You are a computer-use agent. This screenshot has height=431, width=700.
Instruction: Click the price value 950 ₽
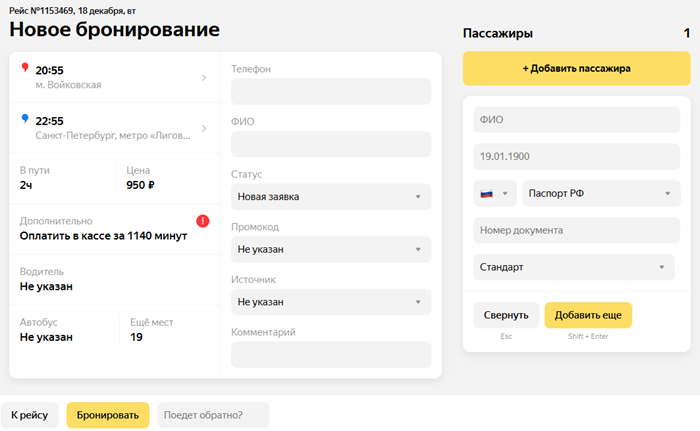click(140, 185)
